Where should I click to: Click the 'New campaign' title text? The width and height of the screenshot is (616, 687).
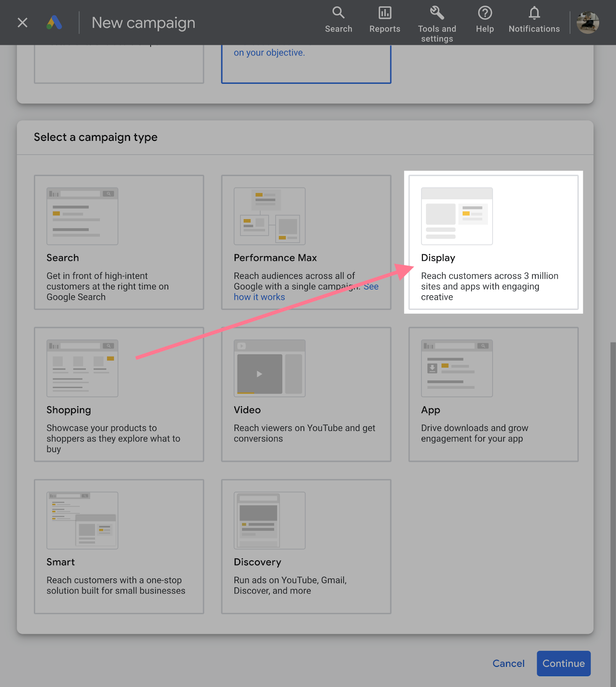tap(143, 23)
